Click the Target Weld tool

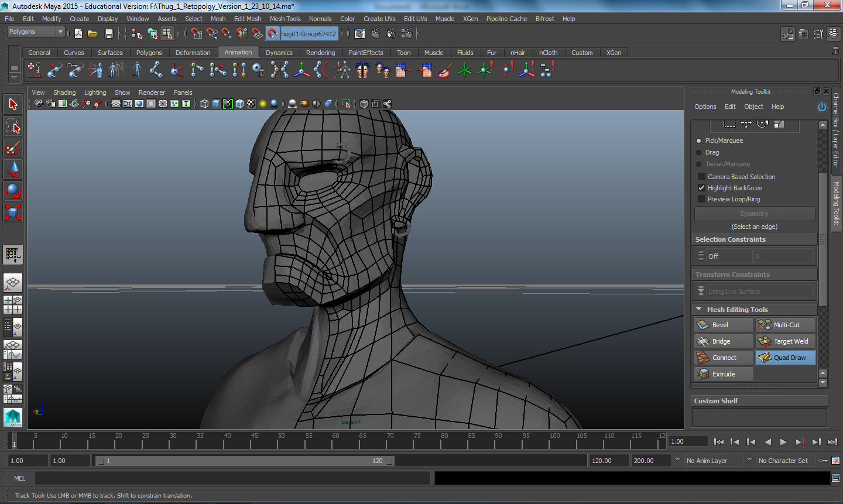pos(785,341)
